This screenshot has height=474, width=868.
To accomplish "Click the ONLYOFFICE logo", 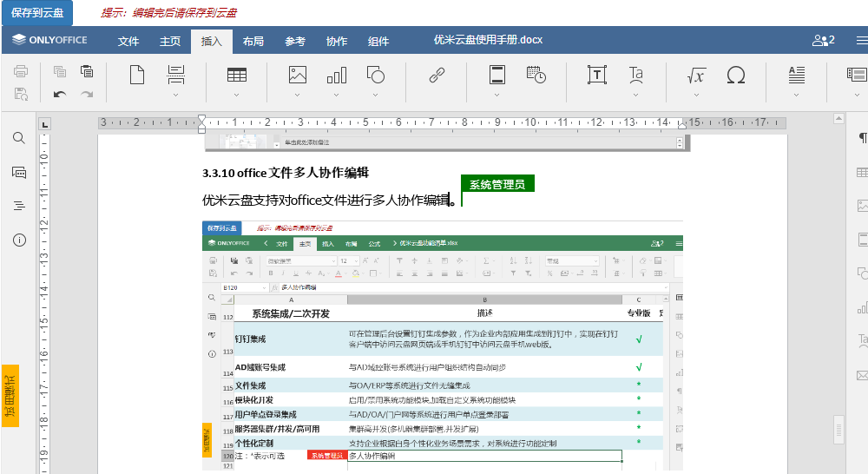I will click(49, 40).
